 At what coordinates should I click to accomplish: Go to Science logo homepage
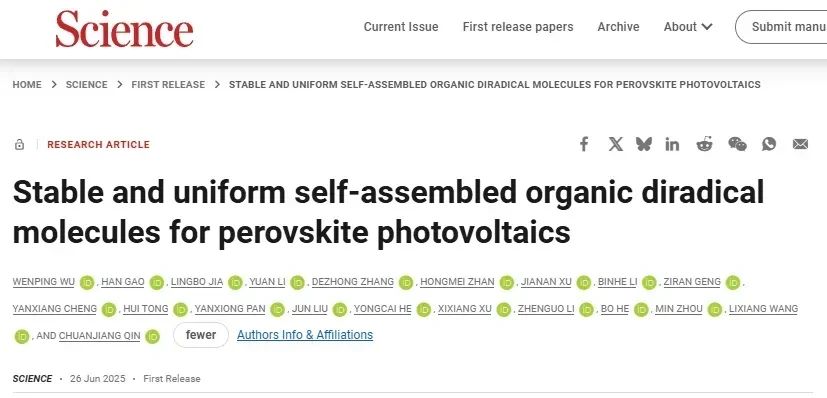pos(124,29)
